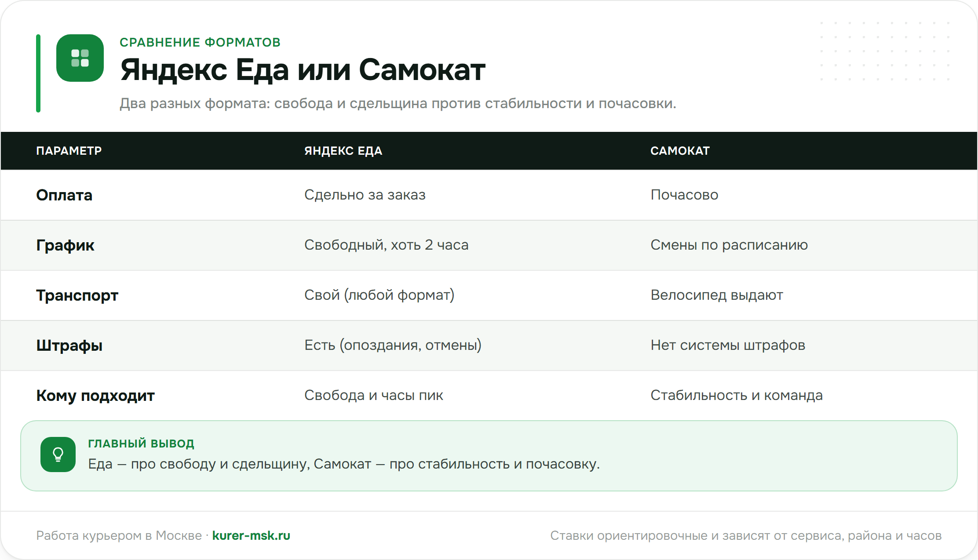Viewport: 978px width, 560px height.
Task: Select the СРАВНЕНИЕ ФОРМАТОВ label
Action: coord(200,42)
